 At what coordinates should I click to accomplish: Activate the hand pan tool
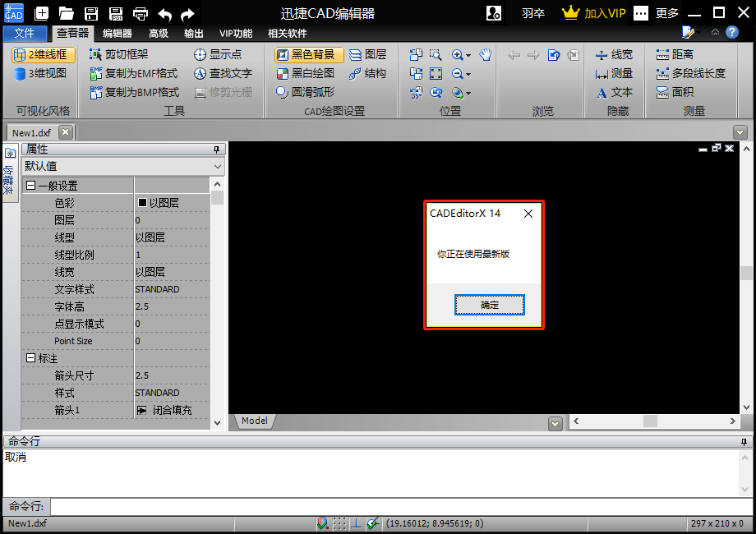point(486,54)
